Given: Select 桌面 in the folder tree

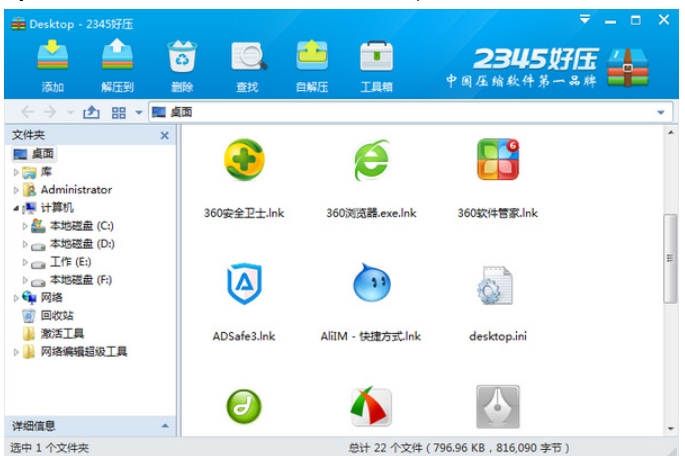Looking at the screenshot, I should [x=34, y=154].
